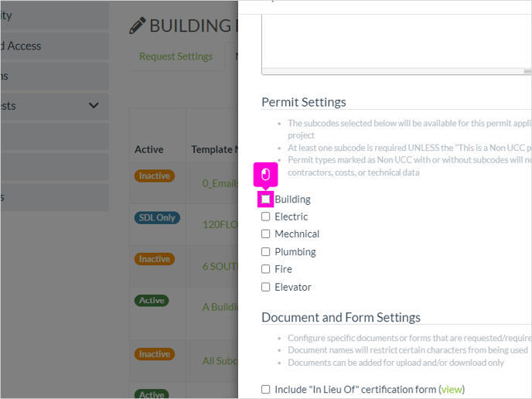Select the Plumbing subcode checkbox
Viewport: 532px width, 399px height.
click(x=266, y=252)
